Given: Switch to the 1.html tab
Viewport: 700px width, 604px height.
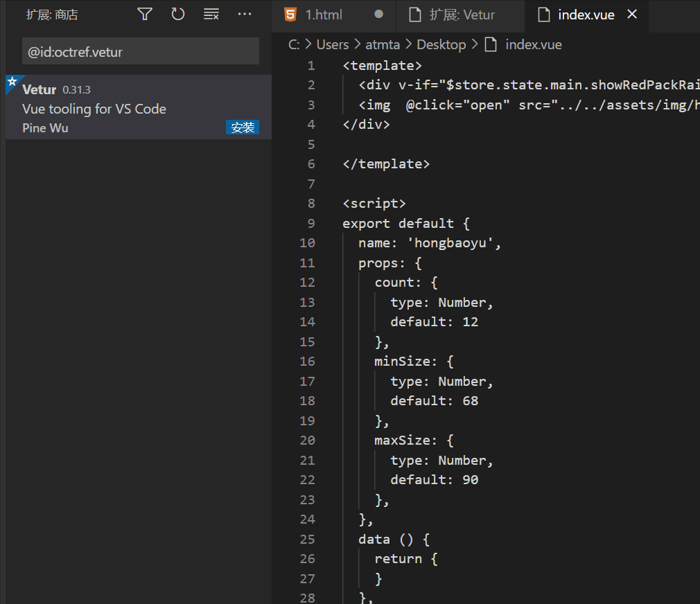Looking at the screenshot, I should pyautogui.click(x=333, y=15).
